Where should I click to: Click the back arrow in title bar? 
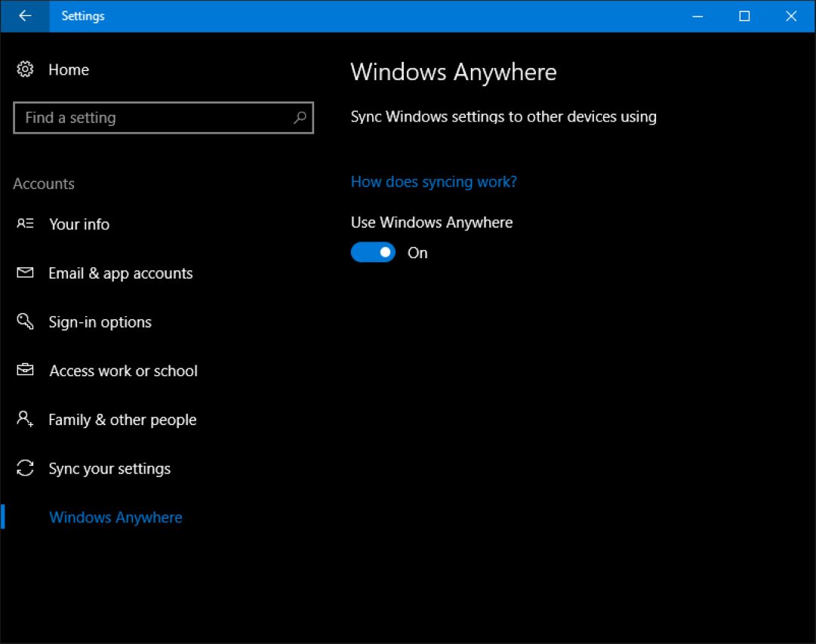25,16
